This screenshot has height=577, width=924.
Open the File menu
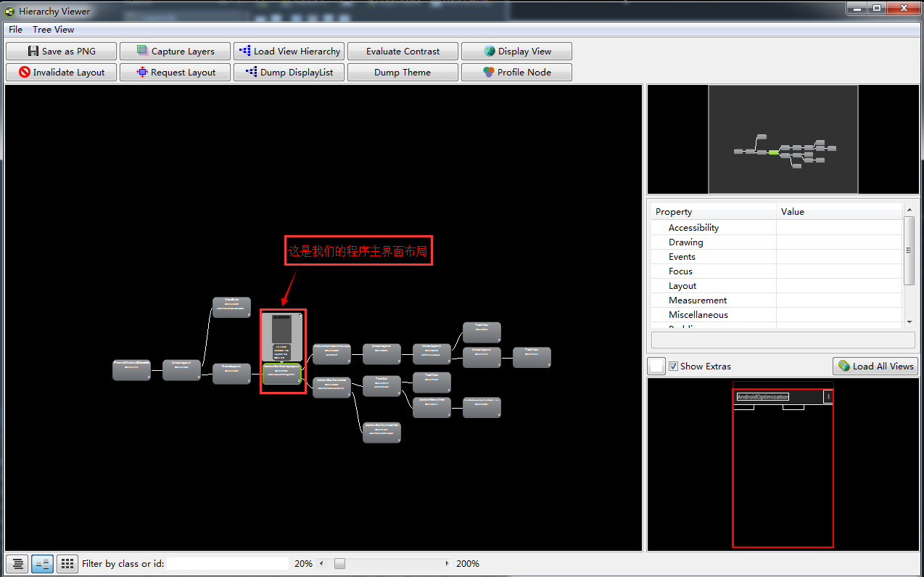pyautogui.click(x=15, y=30)
